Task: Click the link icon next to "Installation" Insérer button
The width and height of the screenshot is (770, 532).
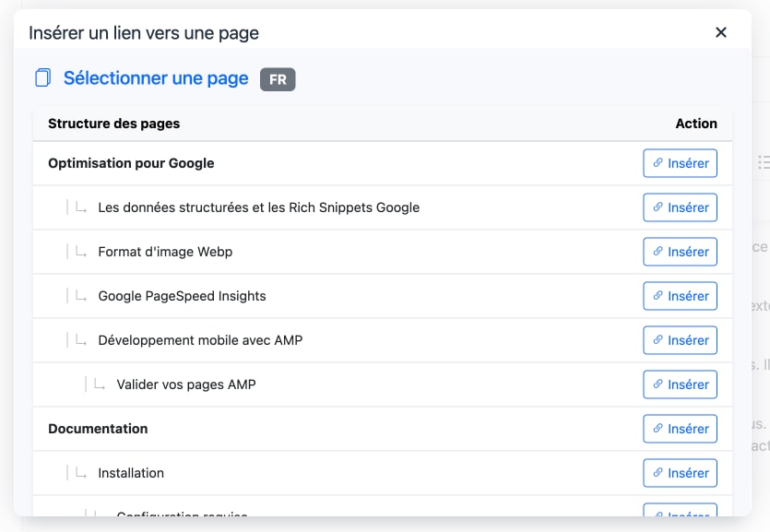Action: click(x=658, y=473)
